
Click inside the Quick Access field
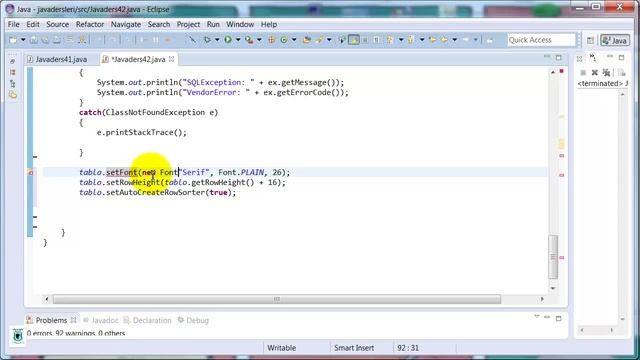tap(541, 40)
